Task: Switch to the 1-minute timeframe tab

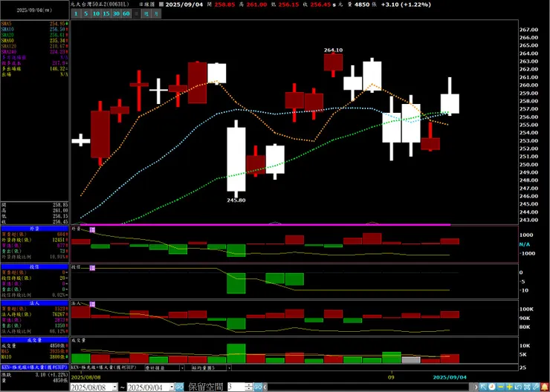Action: [x=76, y=13]
